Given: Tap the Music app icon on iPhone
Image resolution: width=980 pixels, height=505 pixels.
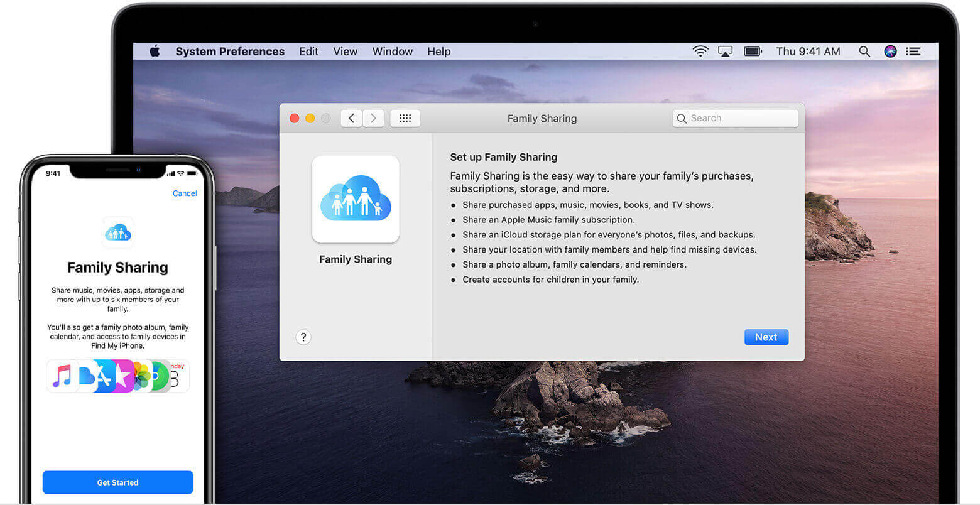Looking at the screenshot, I should click(62, 376).
